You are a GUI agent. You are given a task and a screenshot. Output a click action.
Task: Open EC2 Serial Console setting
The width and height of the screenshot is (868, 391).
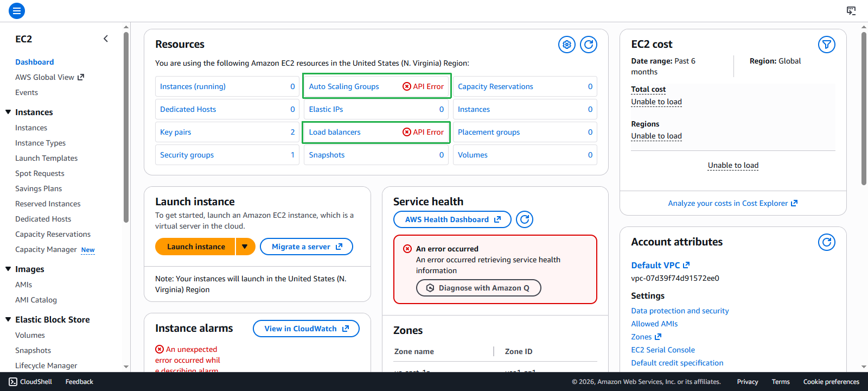[x=663, y=350]
